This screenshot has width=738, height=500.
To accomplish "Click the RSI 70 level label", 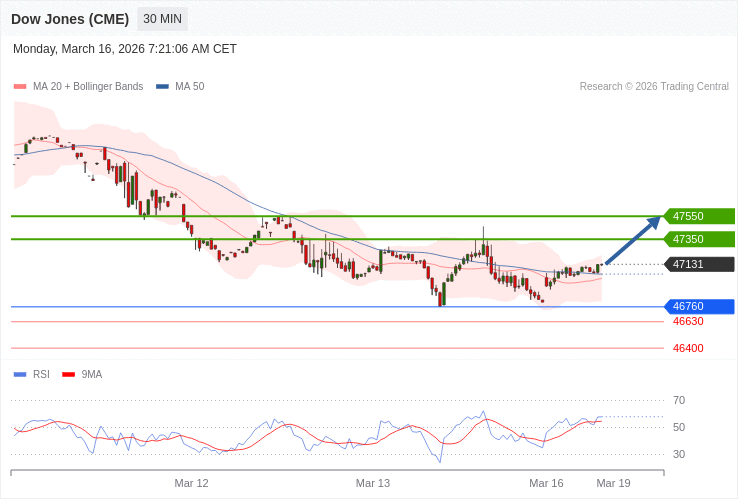I will coord(679,401).
